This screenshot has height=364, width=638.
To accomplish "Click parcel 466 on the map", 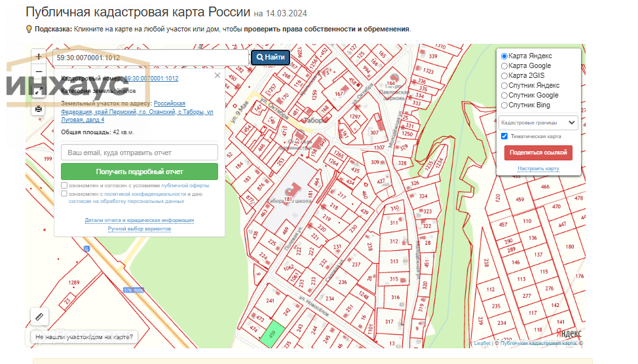I will point(545,187).
